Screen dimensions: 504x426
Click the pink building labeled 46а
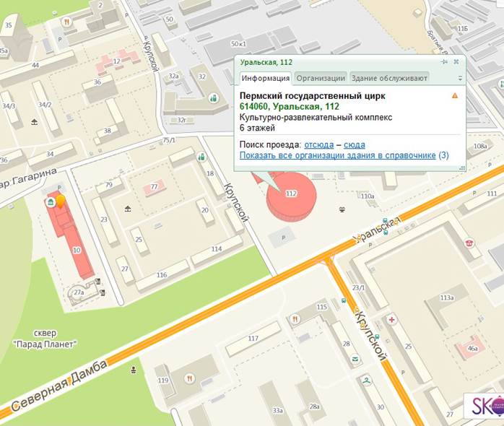pyautogui.click(x=472, y=348)
